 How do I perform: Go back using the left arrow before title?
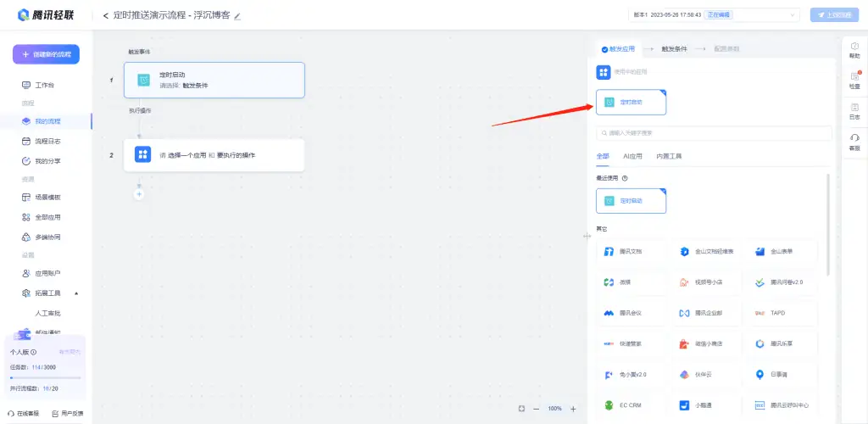click(105, 15)
